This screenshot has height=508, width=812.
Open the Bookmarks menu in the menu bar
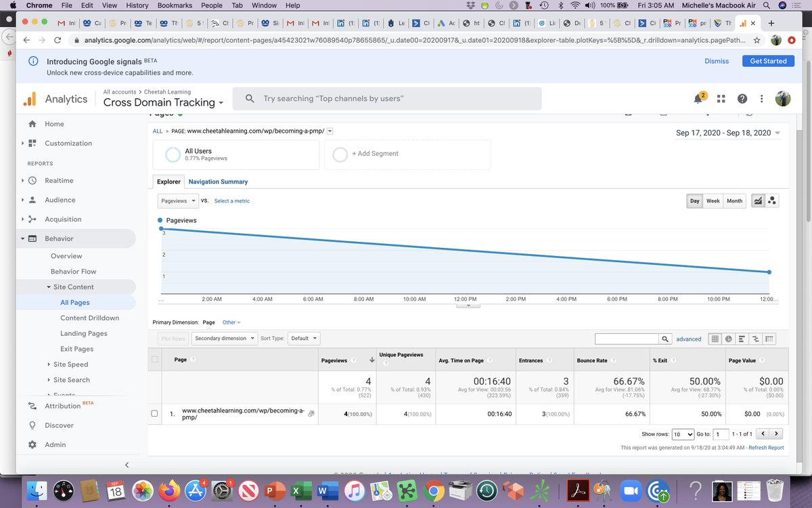point(175,5)
